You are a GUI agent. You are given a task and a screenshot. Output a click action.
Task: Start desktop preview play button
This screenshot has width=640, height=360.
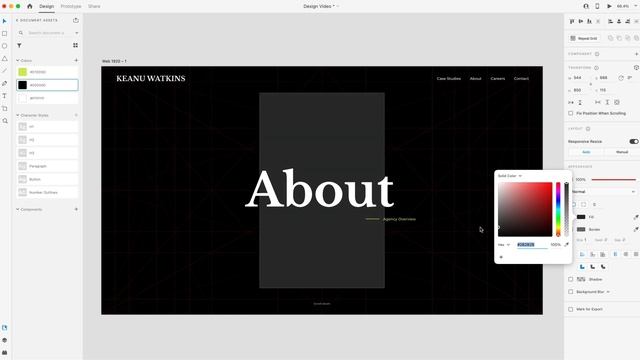click(x=609, y=6)
